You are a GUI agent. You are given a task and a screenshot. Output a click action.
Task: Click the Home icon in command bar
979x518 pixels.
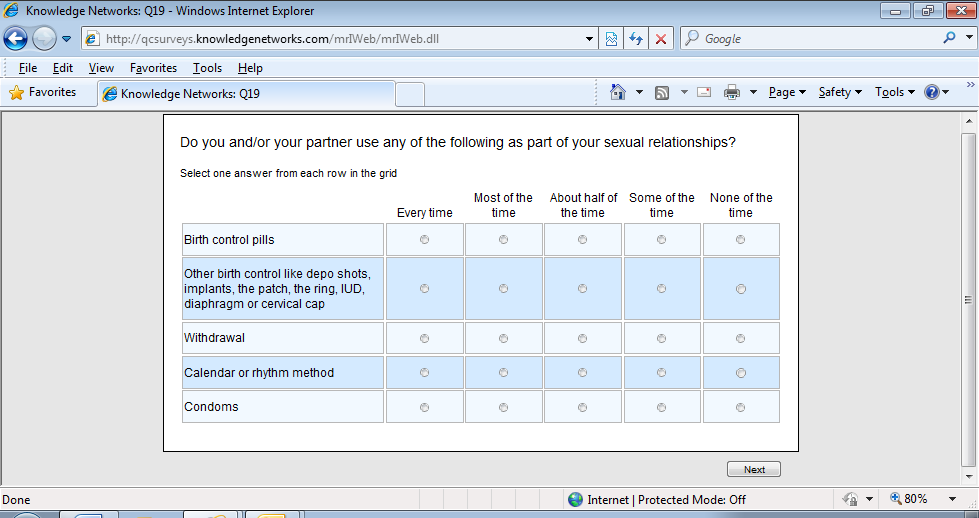click(617, 92)
